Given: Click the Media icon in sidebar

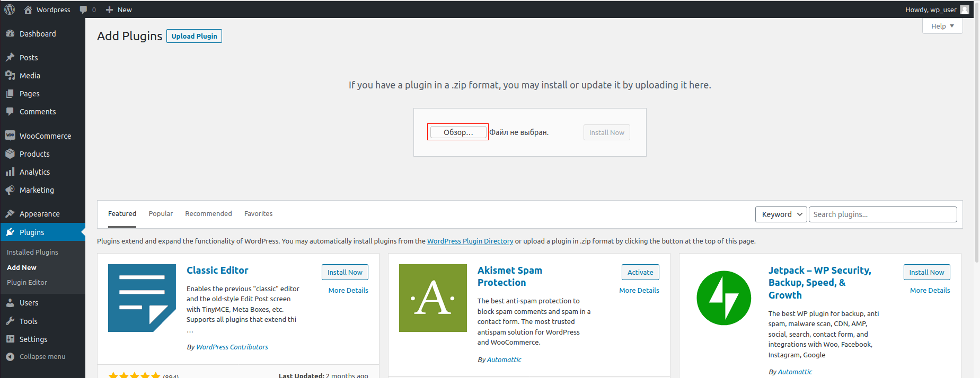Looking at the screenshot, I should click(x=10, y=75).
